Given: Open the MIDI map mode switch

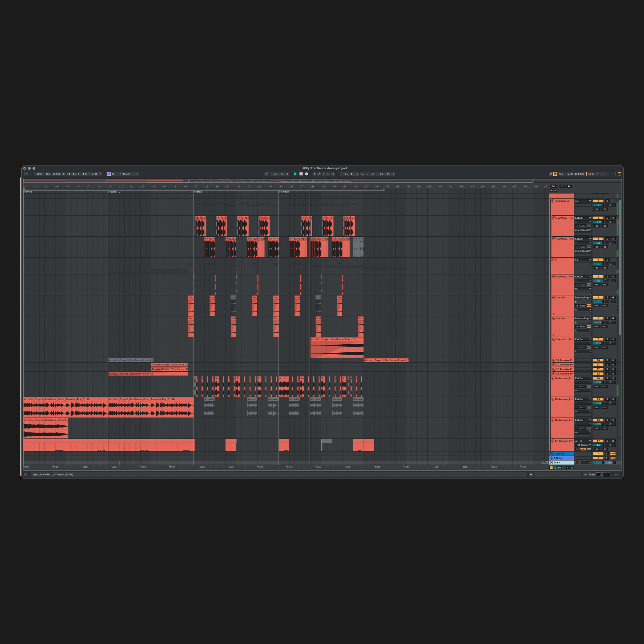Looking at the screenshot, I should coord(570,174).
